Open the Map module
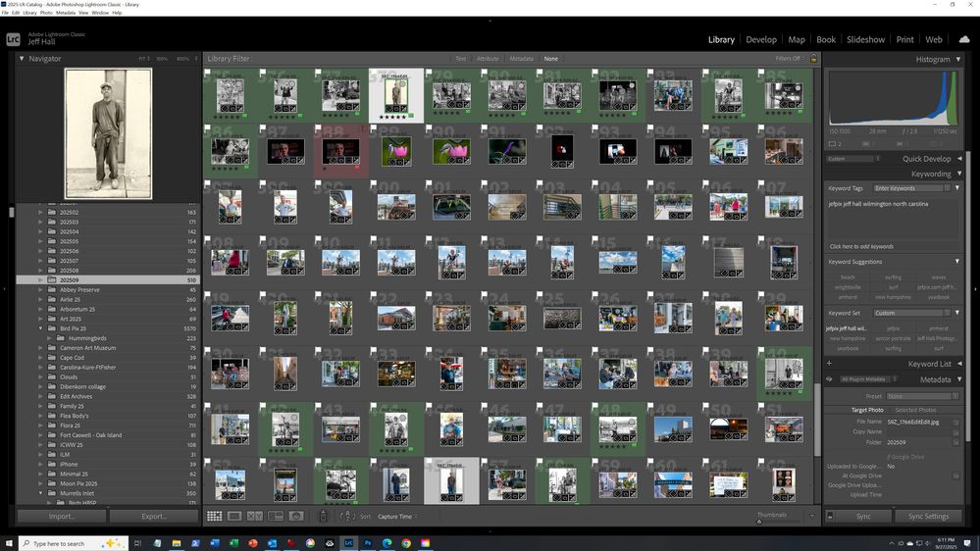 click(797, 39)
